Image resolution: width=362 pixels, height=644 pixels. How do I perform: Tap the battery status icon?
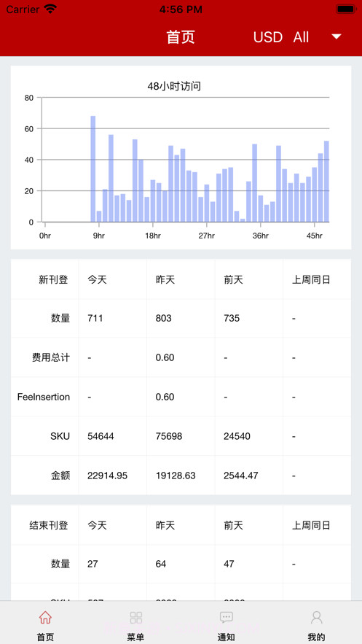pyautogui.click(x=345, y=9)
